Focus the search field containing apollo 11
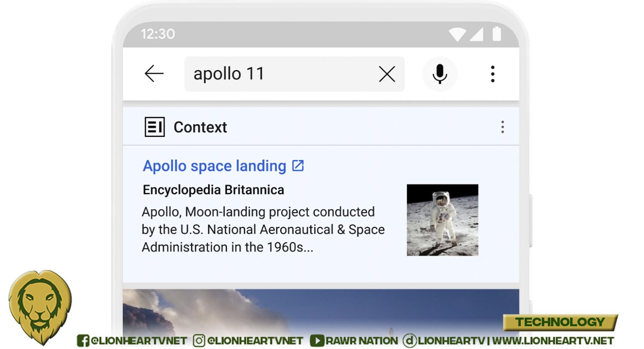The image size is (644, 349). click(294, 74)
